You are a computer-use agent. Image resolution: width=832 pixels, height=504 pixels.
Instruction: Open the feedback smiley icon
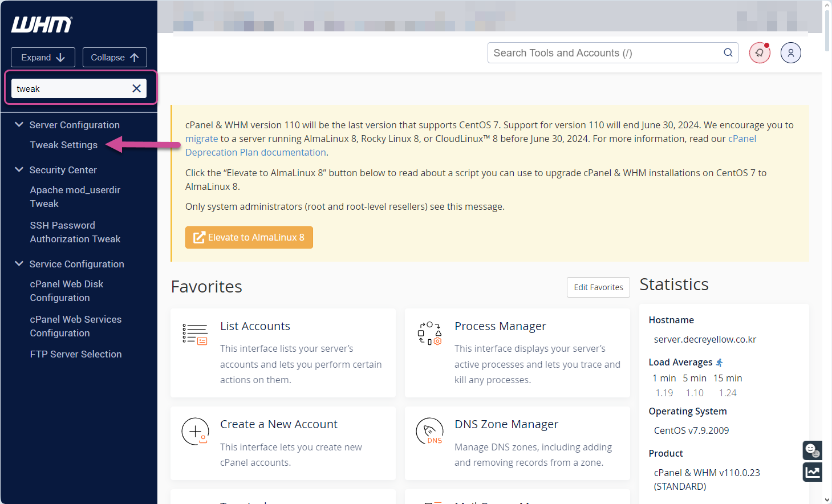click(812, 450)
